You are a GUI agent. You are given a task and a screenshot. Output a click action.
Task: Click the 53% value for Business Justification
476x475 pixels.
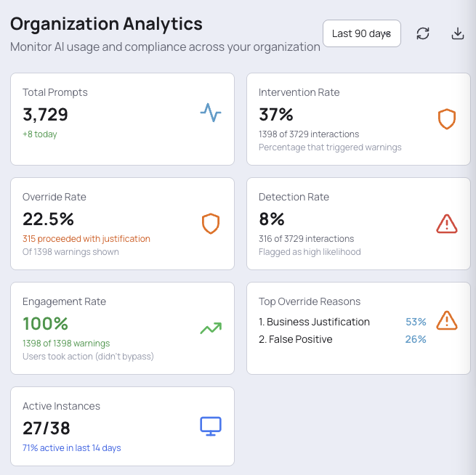(416, 322)
